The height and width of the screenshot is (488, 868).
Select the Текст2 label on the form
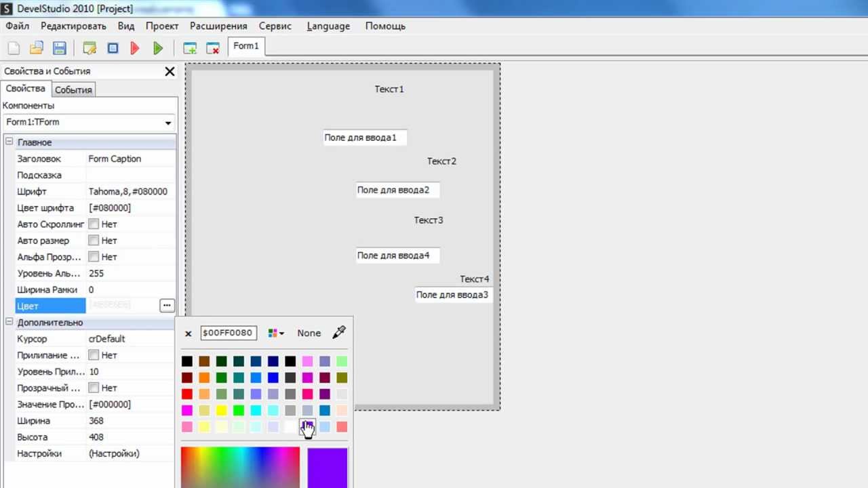[441, 161]
